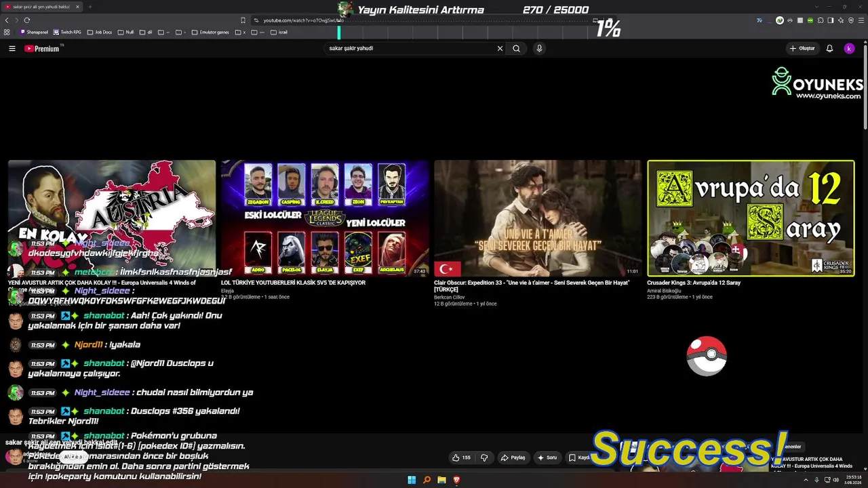Click the Oluştur create button
Image resolution: width=868 pixels, height=488 pixels.
coord(802,49)
